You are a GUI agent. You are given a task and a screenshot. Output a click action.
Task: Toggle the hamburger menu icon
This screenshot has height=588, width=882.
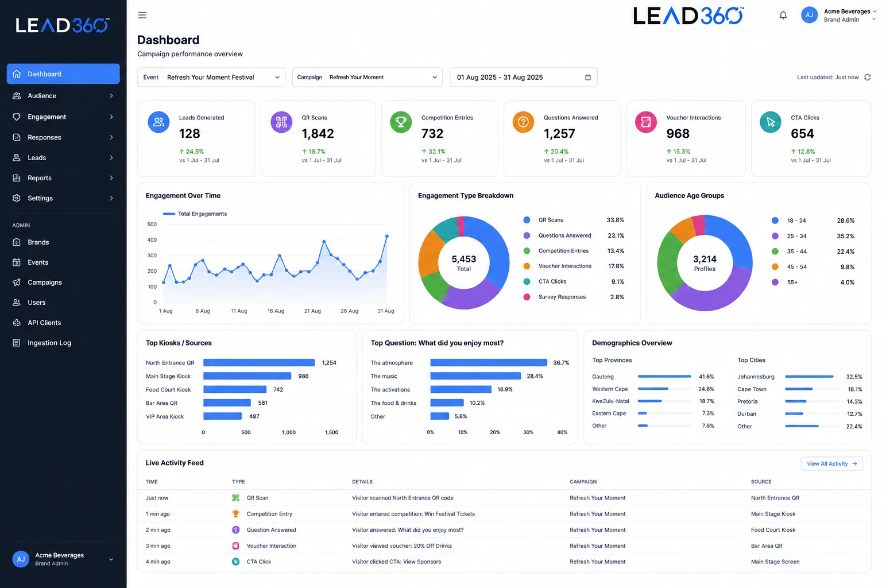[x=142, y=16]
